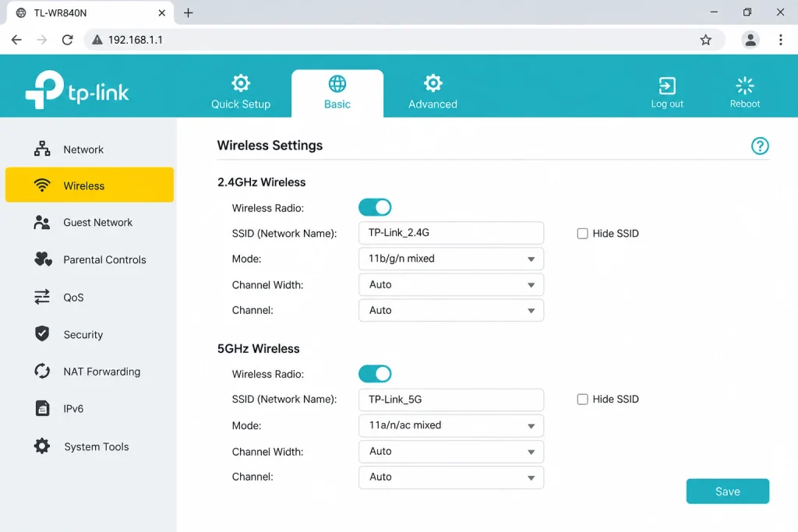Click the NAT Forwarding cycle icon
Screen dimensions: 798x532
point(42,371)
